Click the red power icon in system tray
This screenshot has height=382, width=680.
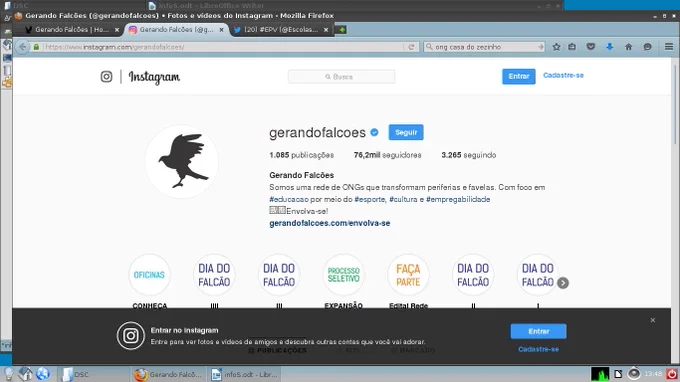[x=672, y=374]
